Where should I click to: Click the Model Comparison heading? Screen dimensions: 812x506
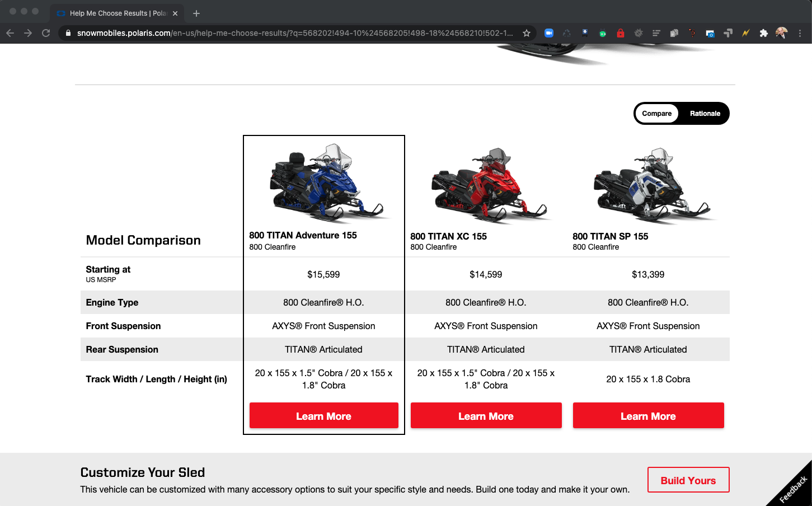143,240
